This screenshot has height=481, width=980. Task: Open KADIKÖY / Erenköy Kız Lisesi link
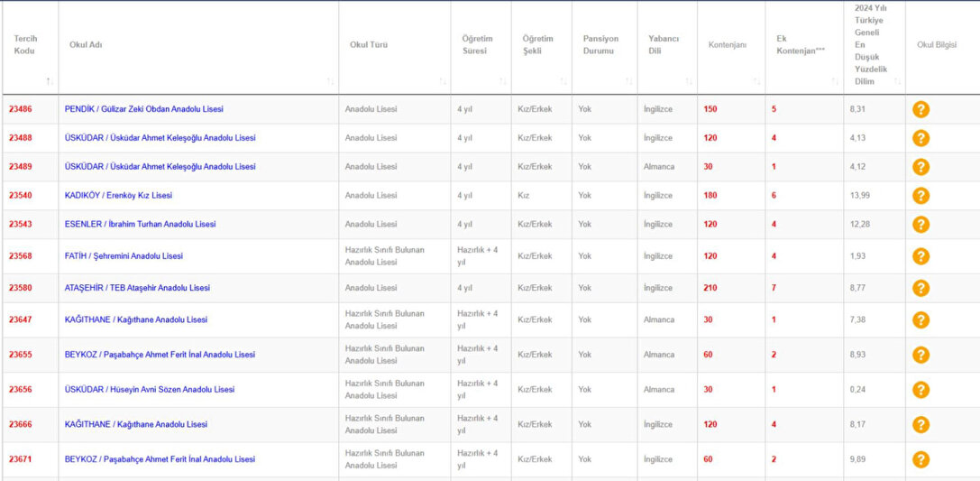coord(118,196)
